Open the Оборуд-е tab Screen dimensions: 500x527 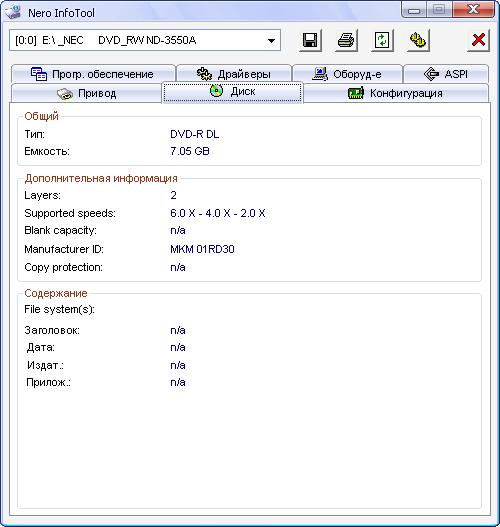point(347,74)
